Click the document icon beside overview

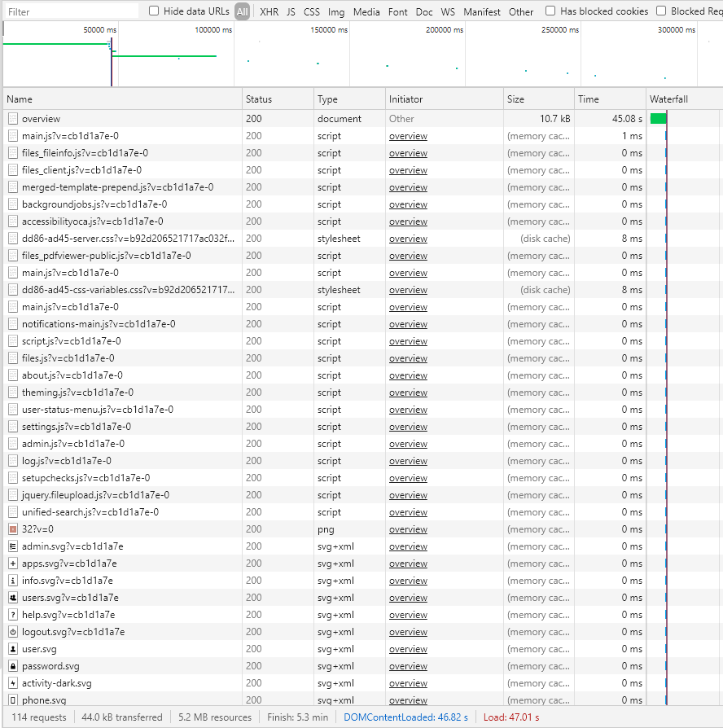pyautogui.click(x=13, y=119)
